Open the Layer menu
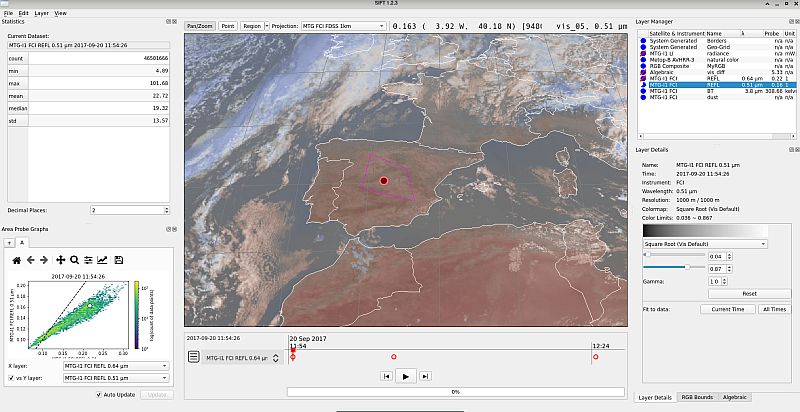Image resolution: width=800 pixels, height=412 pixels. tap(41, 13)
